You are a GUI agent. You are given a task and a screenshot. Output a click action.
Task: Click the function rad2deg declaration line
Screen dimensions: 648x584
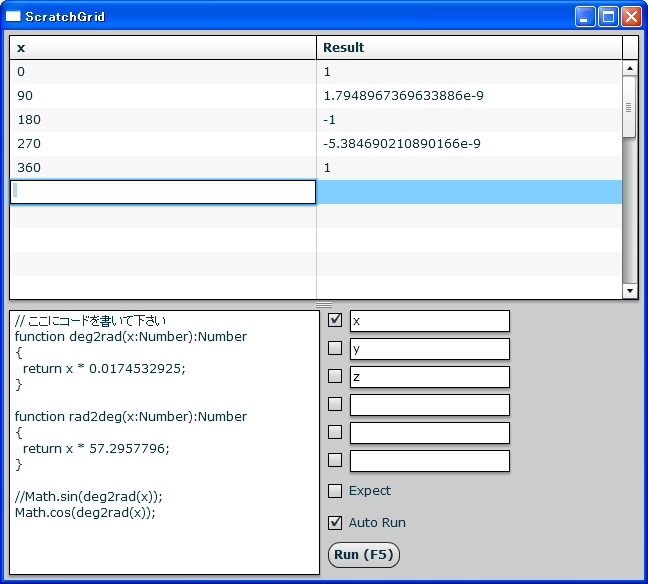point(131,416)
